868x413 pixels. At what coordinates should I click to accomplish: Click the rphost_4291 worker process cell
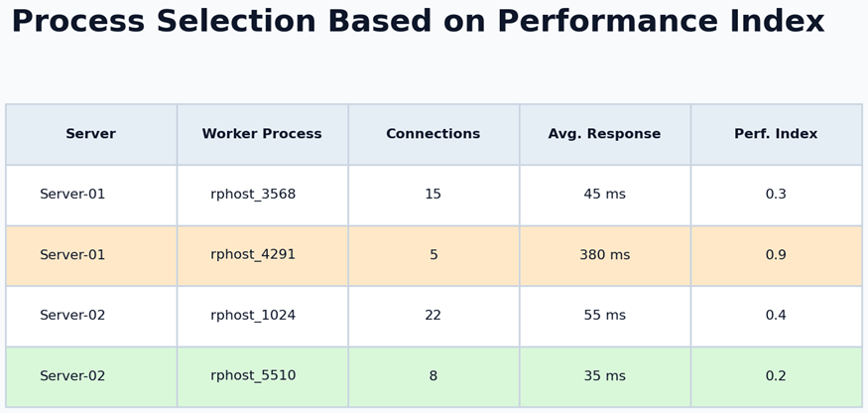coord(253,255)
